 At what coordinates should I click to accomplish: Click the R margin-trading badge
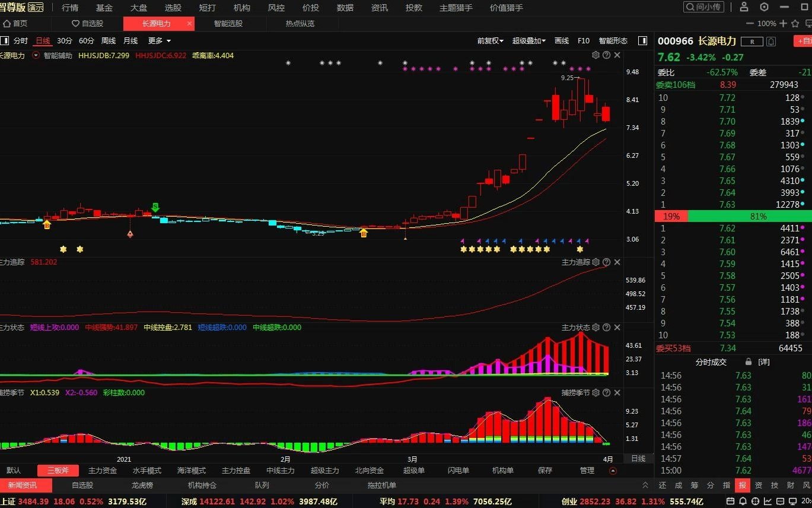tap(753, 42)
